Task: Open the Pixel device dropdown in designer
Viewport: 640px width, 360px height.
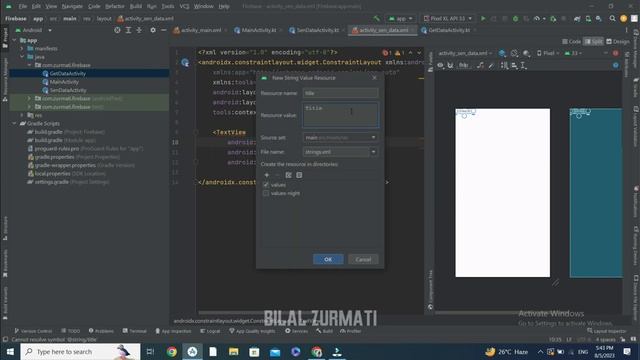Action: [547, 53]
